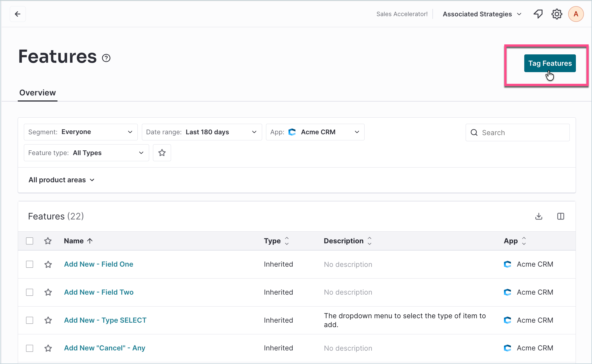Viewport: 592px width, 364px height.
Task: Click Acme CRM in Field Two row
Action: pyautogui.click(x=535, y=292)
